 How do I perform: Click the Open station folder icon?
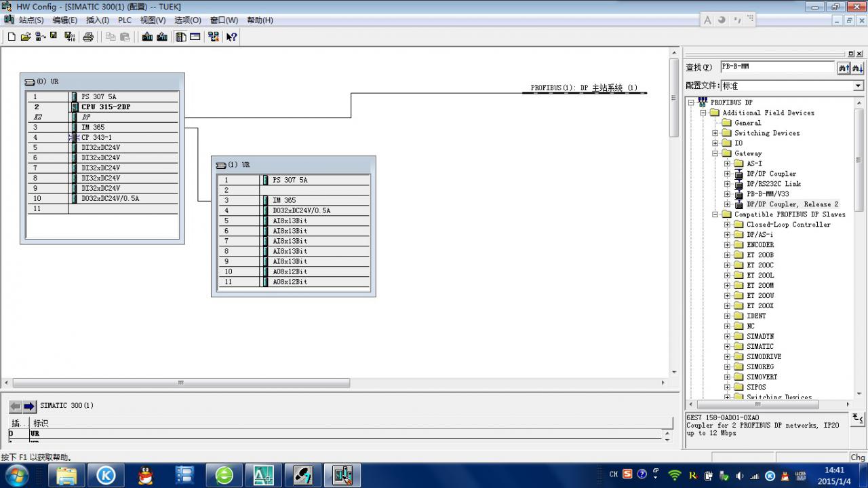[x=26, y=37]
